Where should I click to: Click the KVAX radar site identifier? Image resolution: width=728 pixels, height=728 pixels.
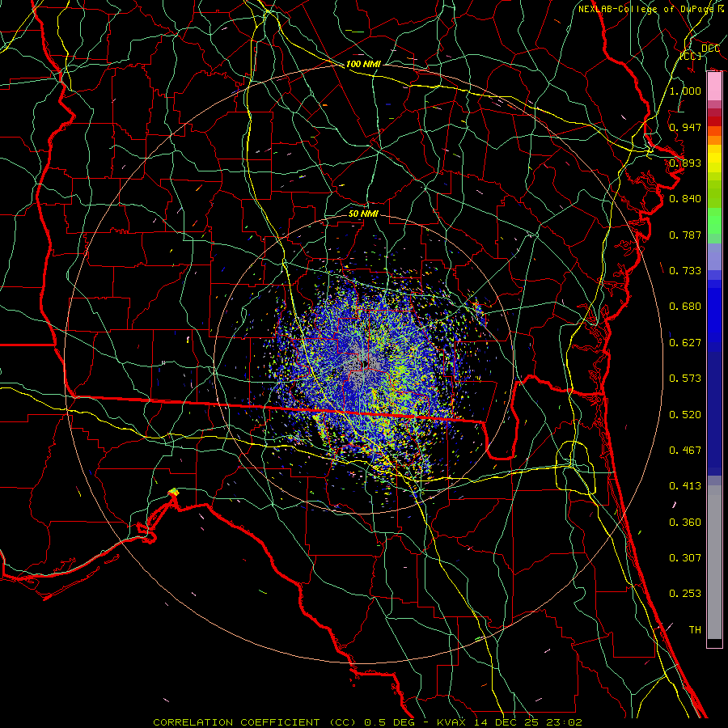click(x=451, y=722)
